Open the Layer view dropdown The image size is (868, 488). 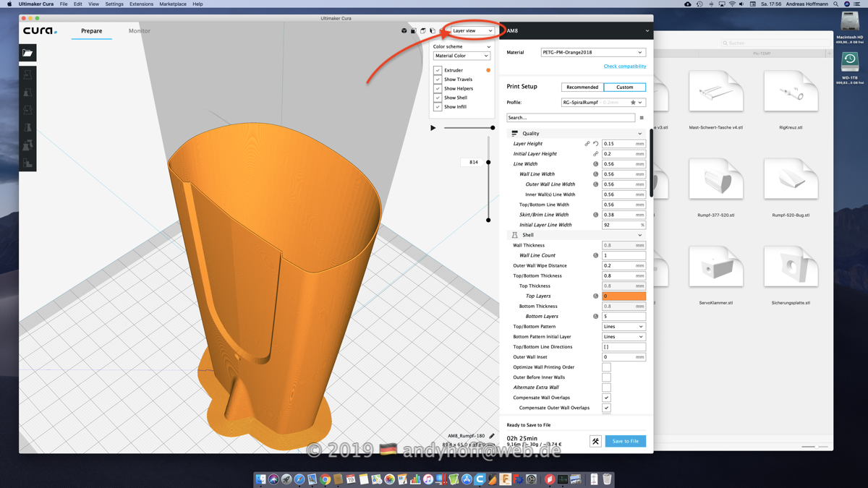pyautogui.click(x=472, y=31)
